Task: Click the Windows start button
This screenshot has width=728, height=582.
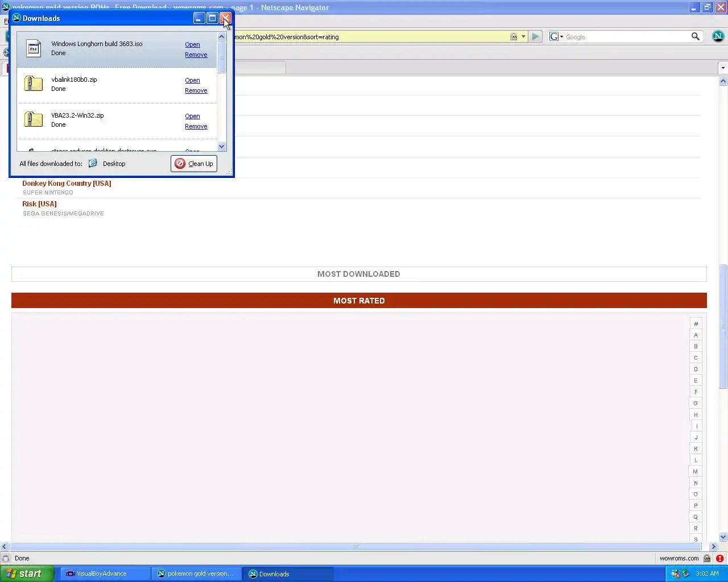Action: click(27, 573)
